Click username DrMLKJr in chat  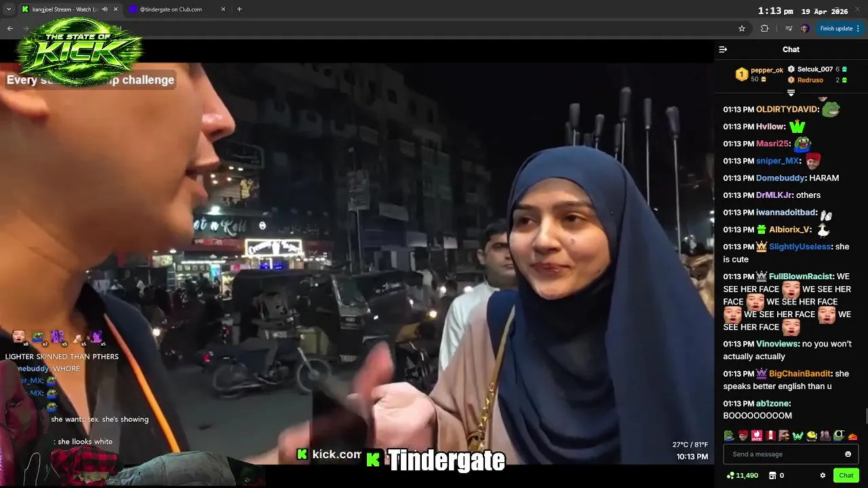pyautogui.click(x=774, y=195)
